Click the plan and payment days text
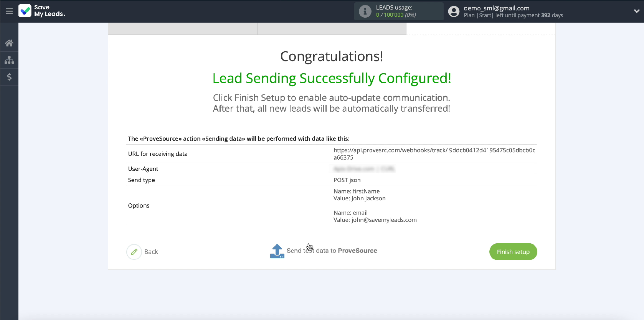The image size is (644, 320). coord(513,15)
